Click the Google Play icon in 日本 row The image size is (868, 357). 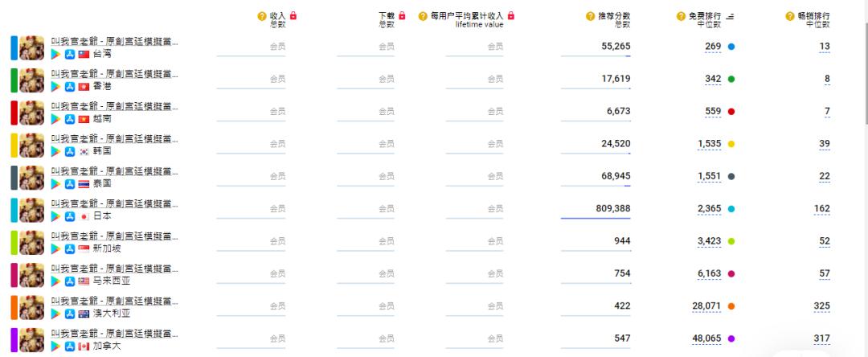point(56,216)
